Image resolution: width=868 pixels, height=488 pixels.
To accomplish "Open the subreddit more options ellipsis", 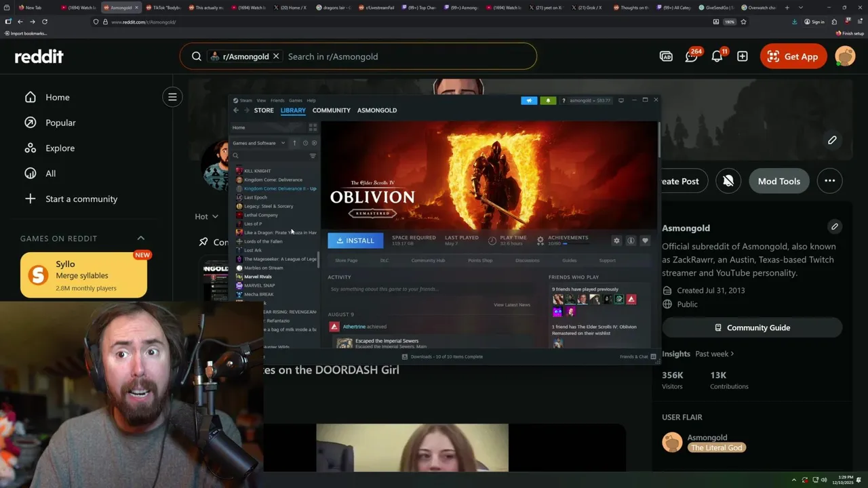I will pos(829,181).
